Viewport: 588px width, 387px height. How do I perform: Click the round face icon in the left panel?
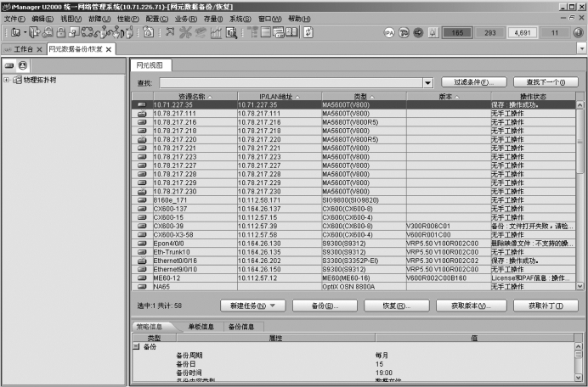pyautogui.click(x=23, y=65)
